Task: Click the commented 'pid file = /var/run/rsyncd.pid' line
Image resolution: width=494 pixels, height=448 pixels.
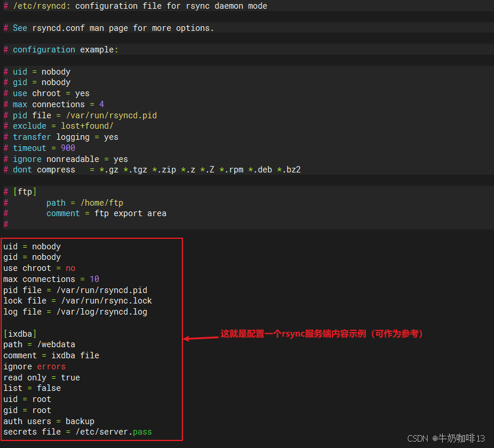Action: pyautogui.click(x=80, y=115)
